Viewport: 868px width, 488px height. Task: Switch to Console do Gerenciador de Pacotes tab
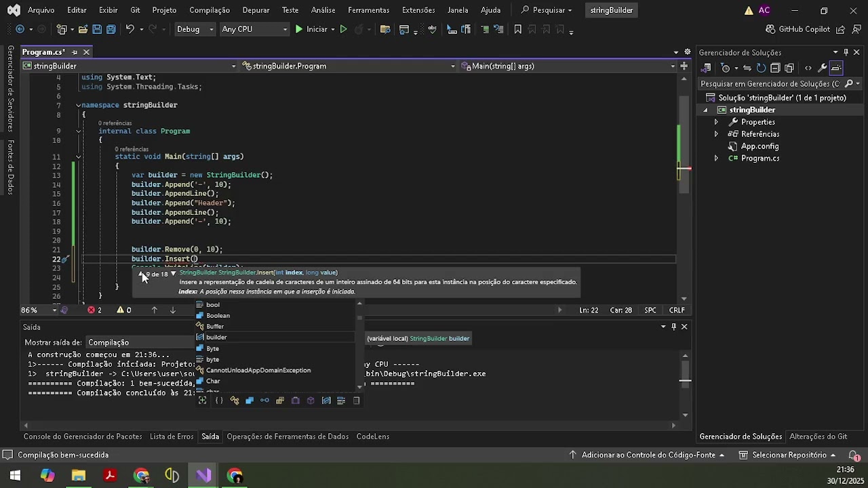click(83, 436)
